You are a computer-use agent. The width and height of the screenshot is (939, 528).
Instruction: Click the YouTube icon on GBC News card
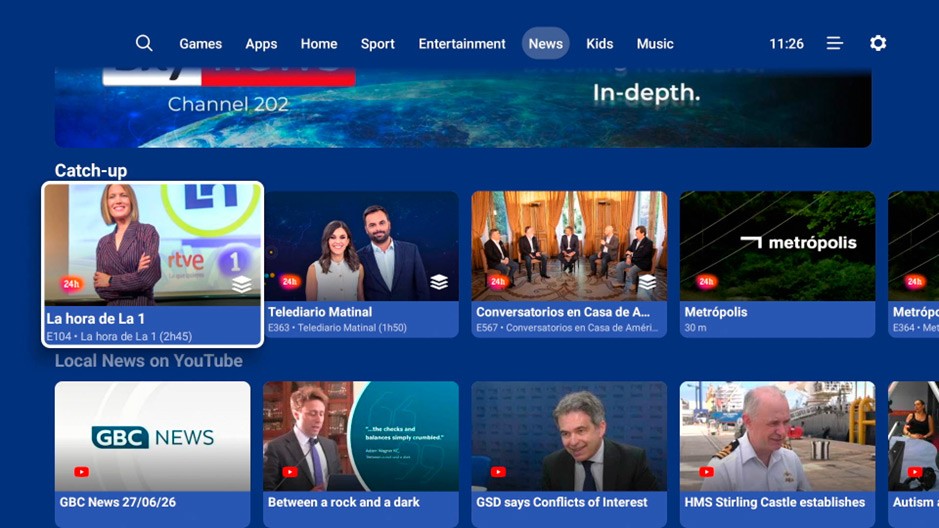[x=81, y=472]
